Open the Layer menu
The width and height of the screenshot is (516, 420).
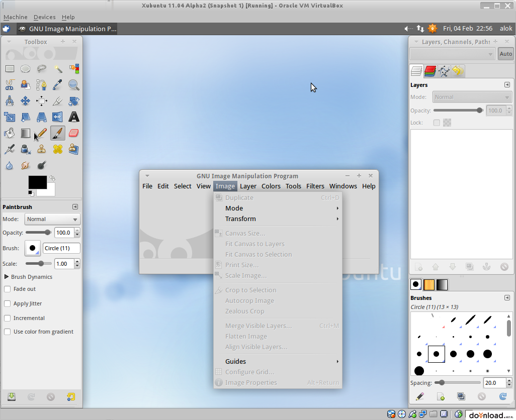click(248, 186)
